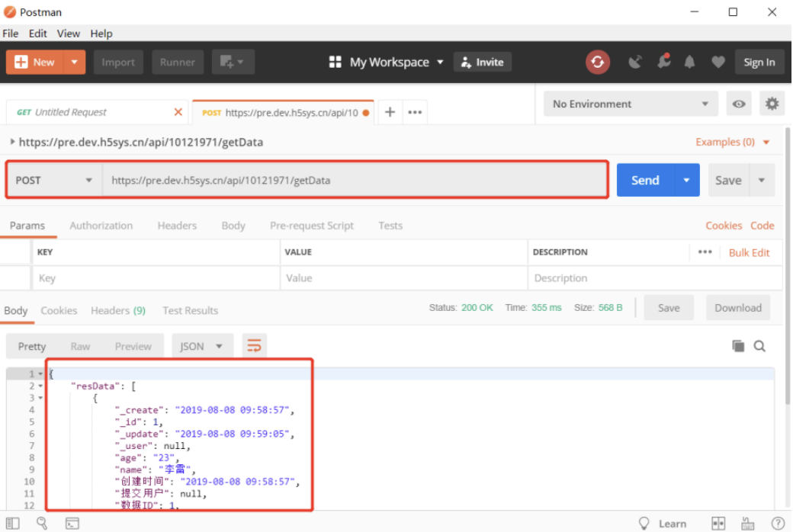The image size is (793, 532).
Task: Open response Headers (9) tab
Action: point(118,310)
